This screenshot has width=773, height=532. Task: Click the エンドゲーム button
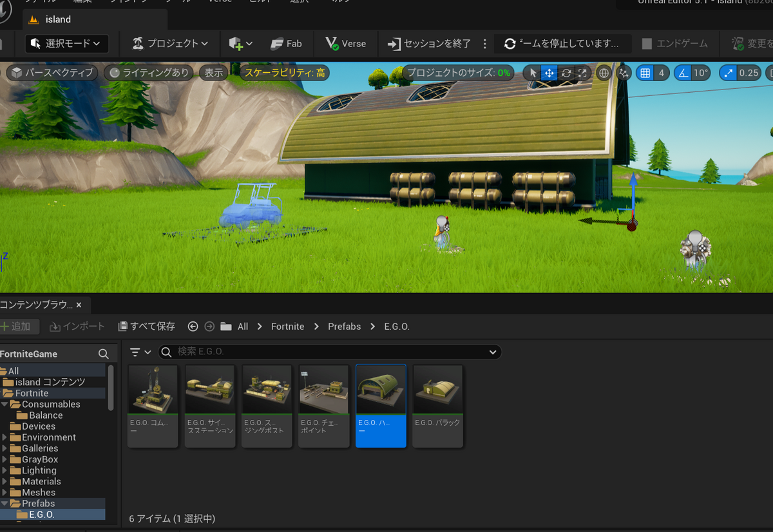click(674, 44)
